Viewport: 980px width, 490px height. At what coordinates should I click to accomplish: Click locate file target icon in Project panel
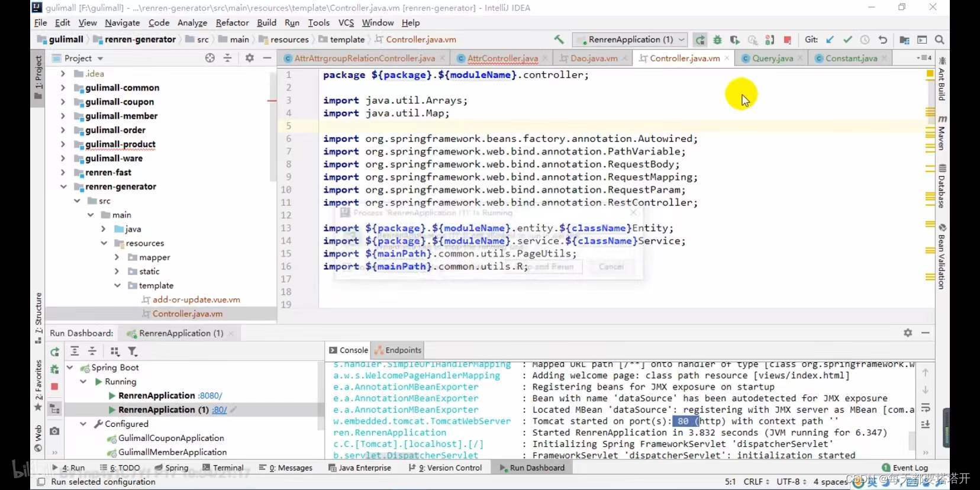point(210,58)
